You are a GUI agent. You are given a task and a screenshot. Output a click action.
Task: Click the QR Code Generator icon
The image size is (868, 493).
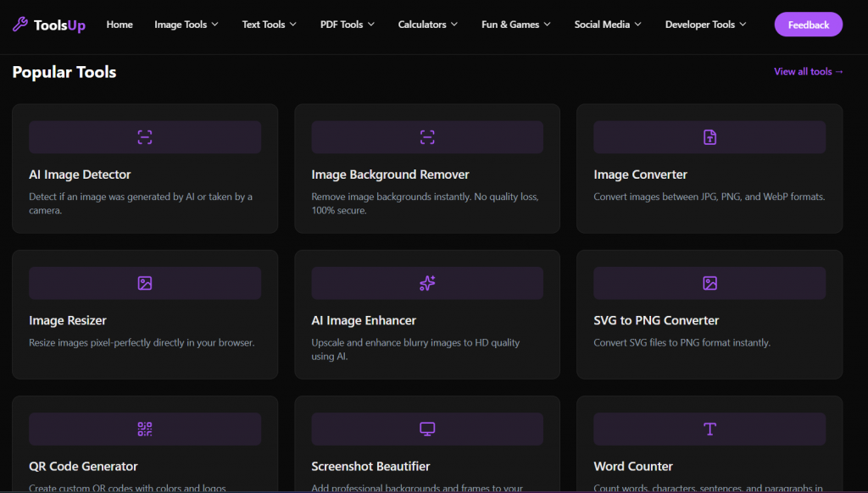(144, 429)
